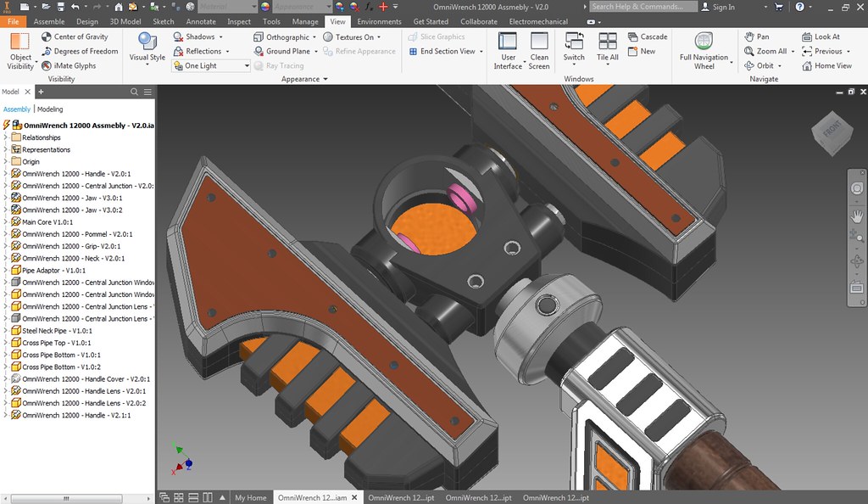The height and width of the screenshot is (504, 868).
Task: Expand the Cross Pipe Top - V1.0:1 node
Action: point(6,343)
